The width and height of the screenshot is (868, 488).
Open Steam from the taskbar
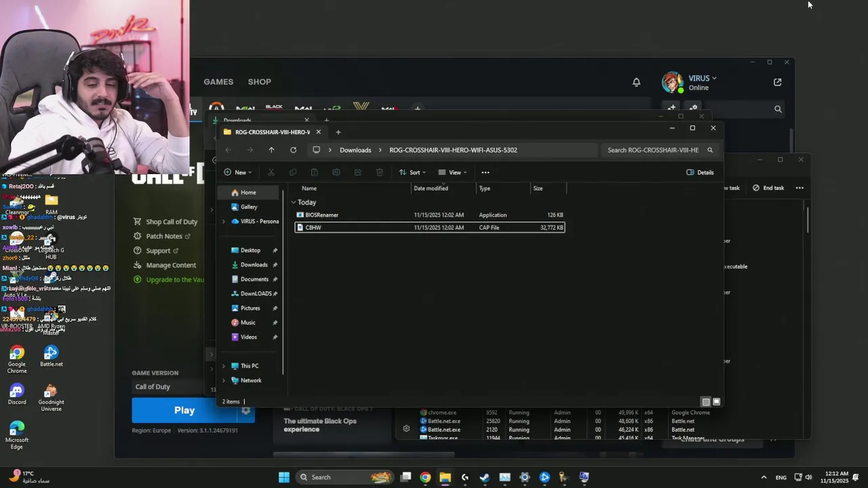pos(485,477)
